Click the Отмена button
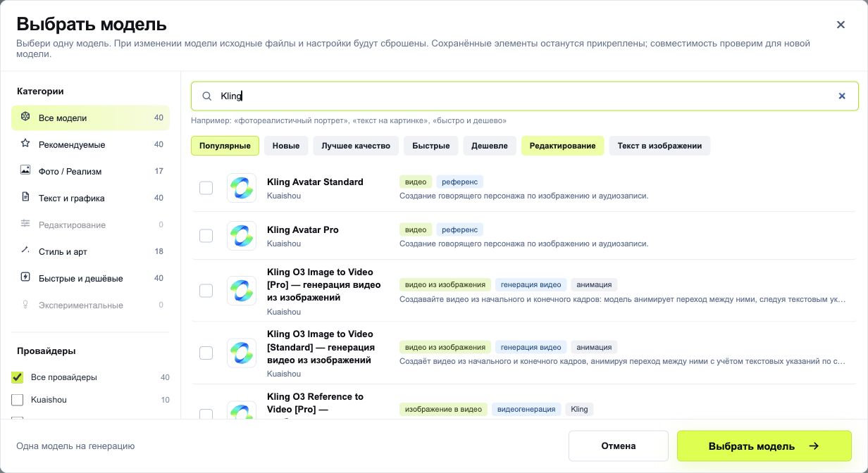 [x=619, y=446]
